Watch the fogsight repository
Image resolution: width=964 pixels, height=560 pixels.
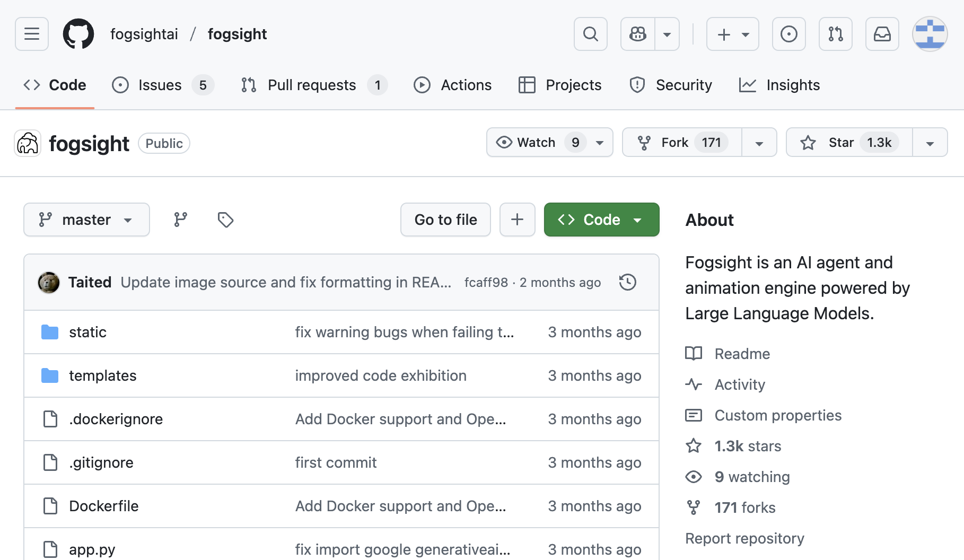point(537,143)
